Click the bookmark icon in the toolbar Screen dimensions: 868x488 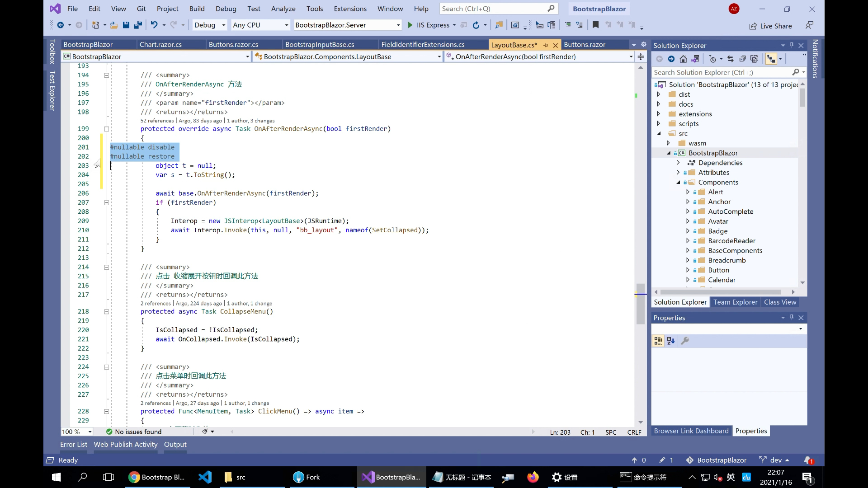[x=595, y=25]
